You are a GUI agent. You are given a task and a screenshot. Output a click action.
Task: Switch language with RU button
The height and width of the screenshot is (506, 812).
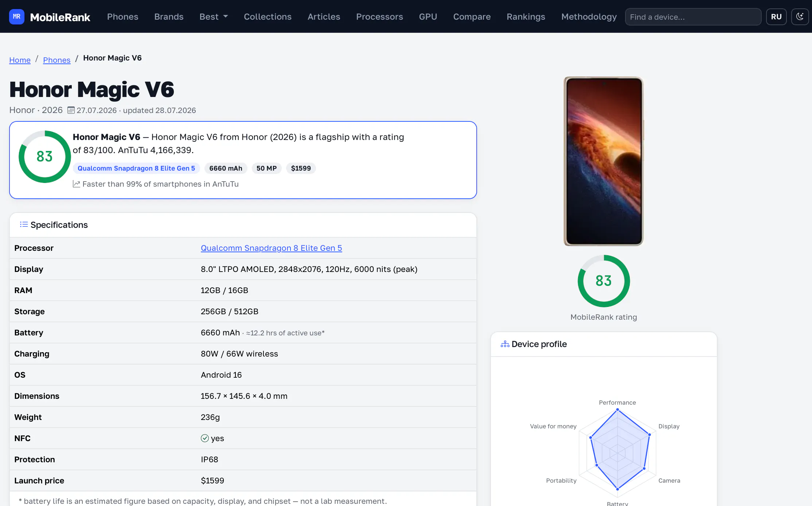point(776,17)
